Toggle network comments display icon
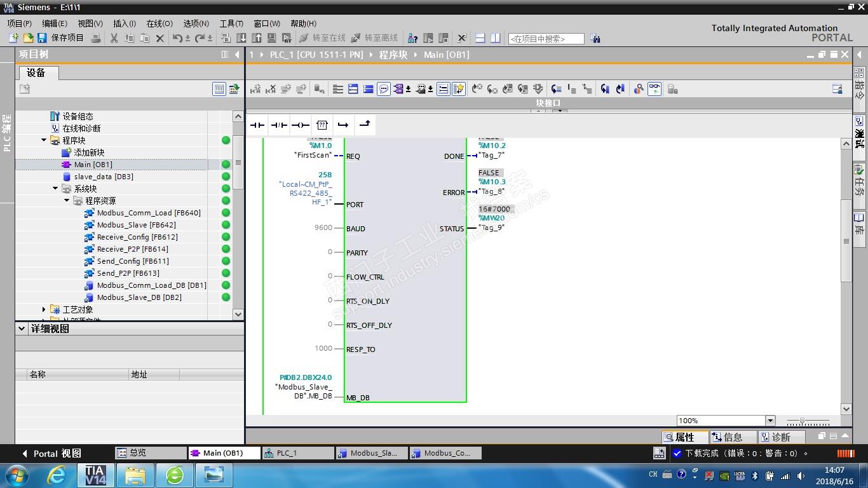This screenshot has width=868, height=488. click(x=384, y=89)
